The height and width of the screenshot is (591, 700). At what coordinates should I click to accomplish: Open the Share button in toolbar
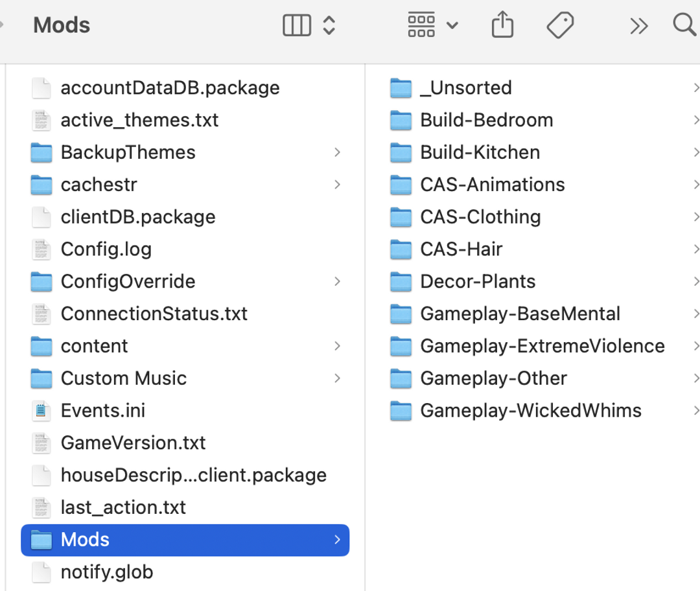coord(502,25)
